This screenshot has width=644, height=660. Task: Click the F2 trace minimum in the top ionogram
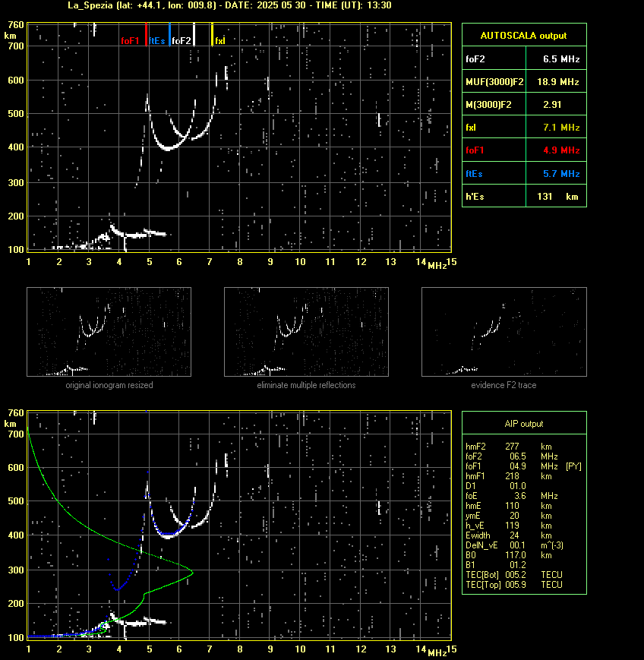(x=168, y=148)
